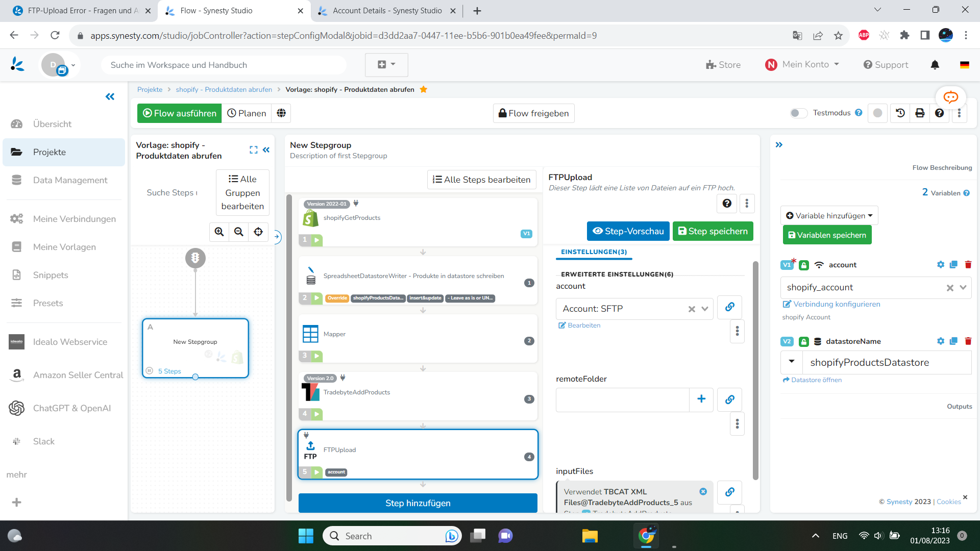
Task: Click the grey status circle near Testmodus
Action: (x=877, y=113)
